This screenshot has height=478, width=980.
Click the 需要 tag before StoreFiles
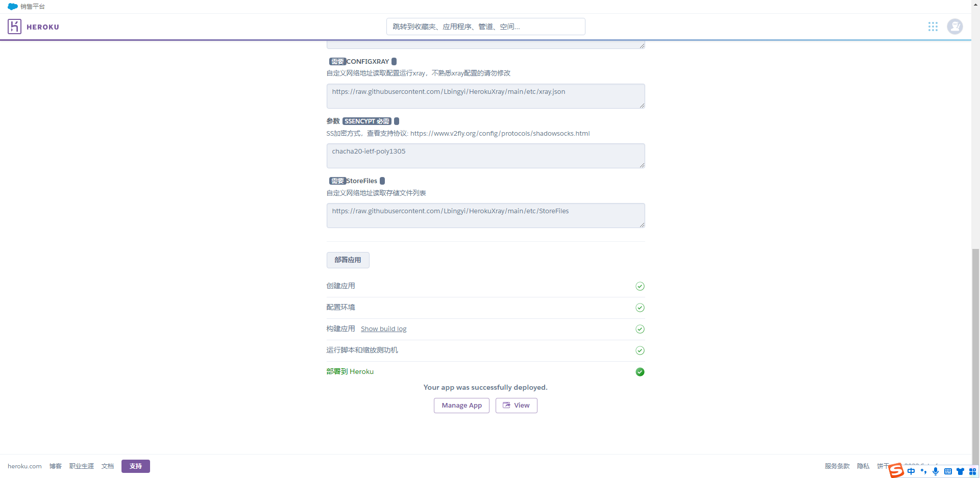tap(337, 181)
